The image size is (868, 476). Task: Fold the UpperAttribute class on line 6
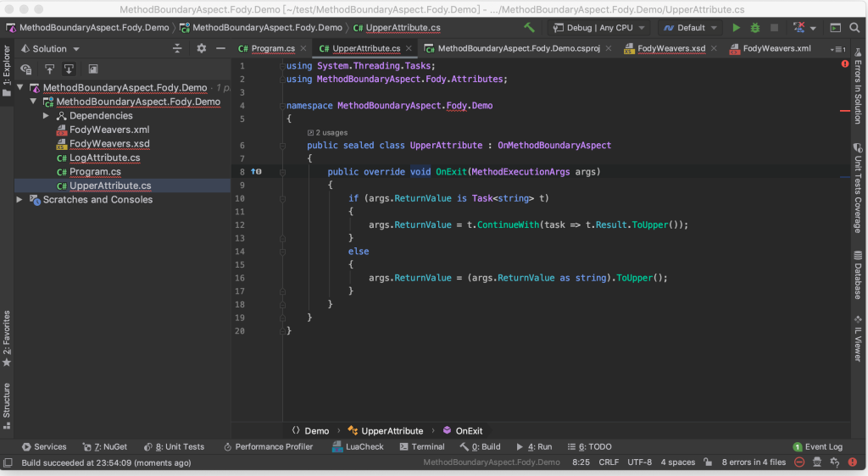pyautogui.click(x=282, y=146)
